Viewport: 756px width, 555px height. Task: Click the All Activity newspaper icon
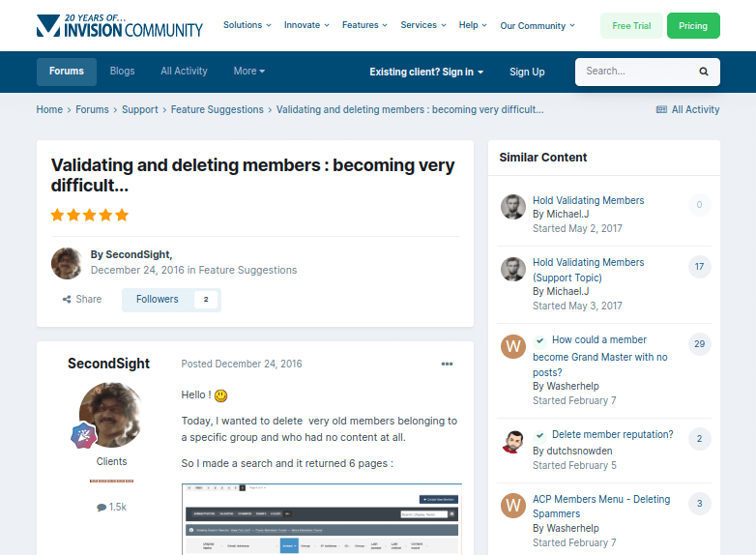tap(661, 109)
